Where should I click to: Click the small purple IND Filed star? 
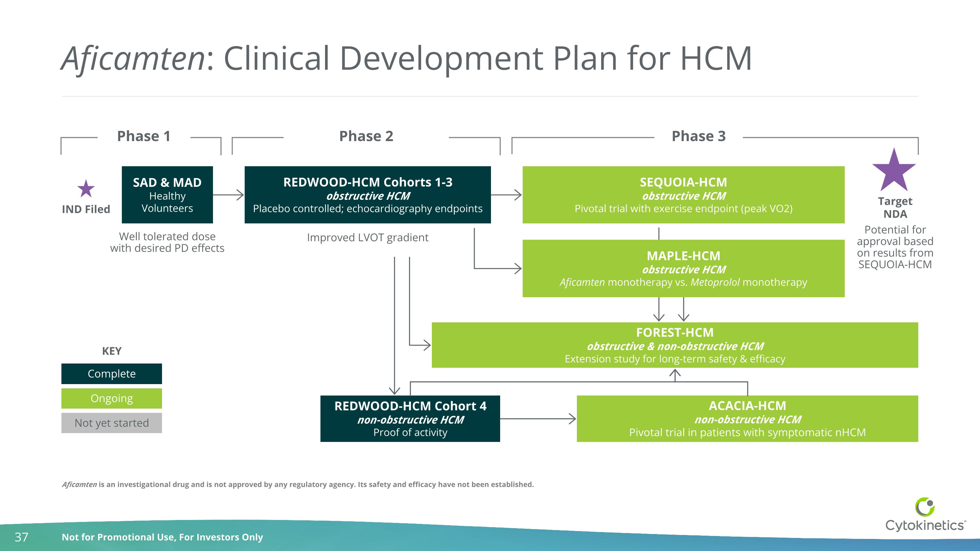86,189
